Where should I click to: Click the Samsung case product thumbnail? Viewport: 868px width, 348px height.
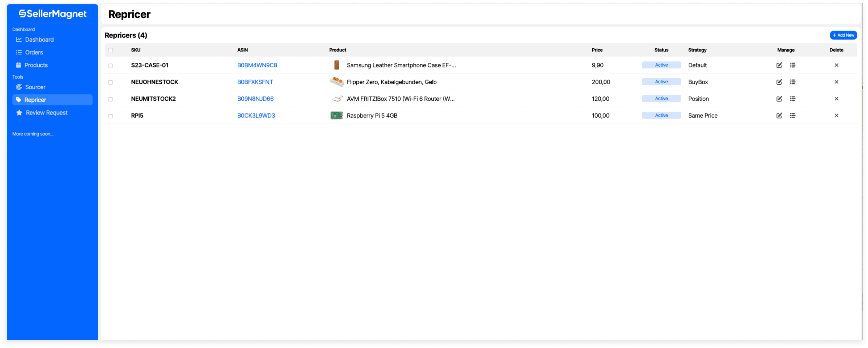[x=336, y=65]
